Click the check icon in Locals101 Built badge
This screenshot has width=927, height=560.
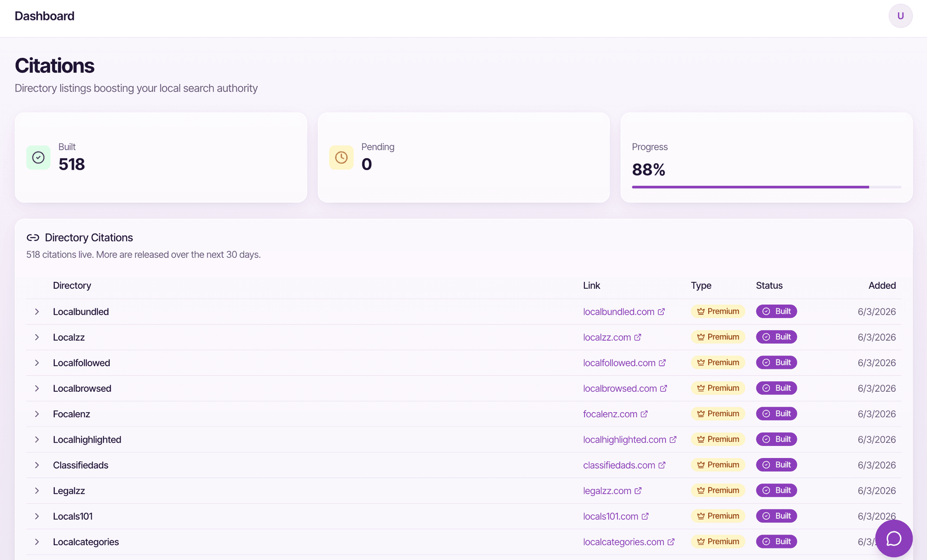[x=766, y=516]
